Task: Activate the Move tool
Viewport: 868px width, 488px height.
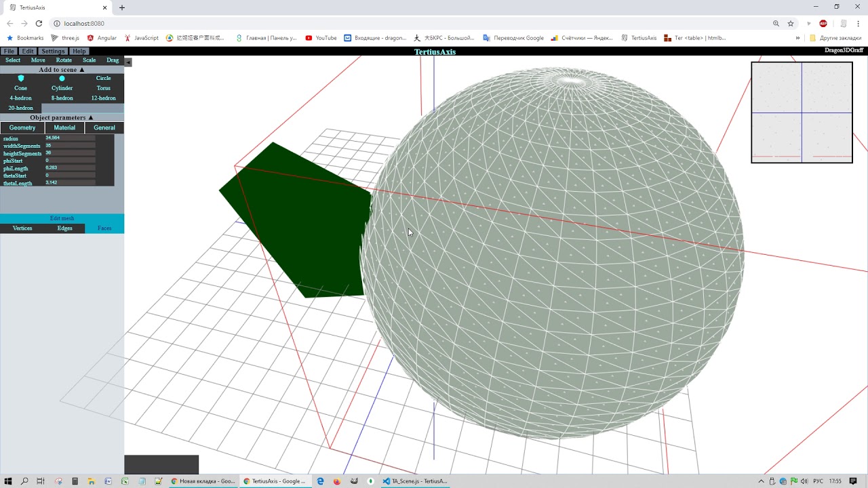Action: [x=38, y=60]
